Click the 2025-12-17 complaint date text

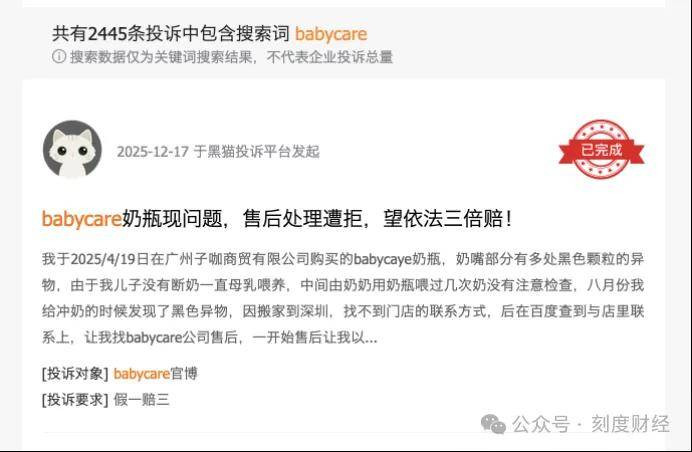[x=153, y=151]
